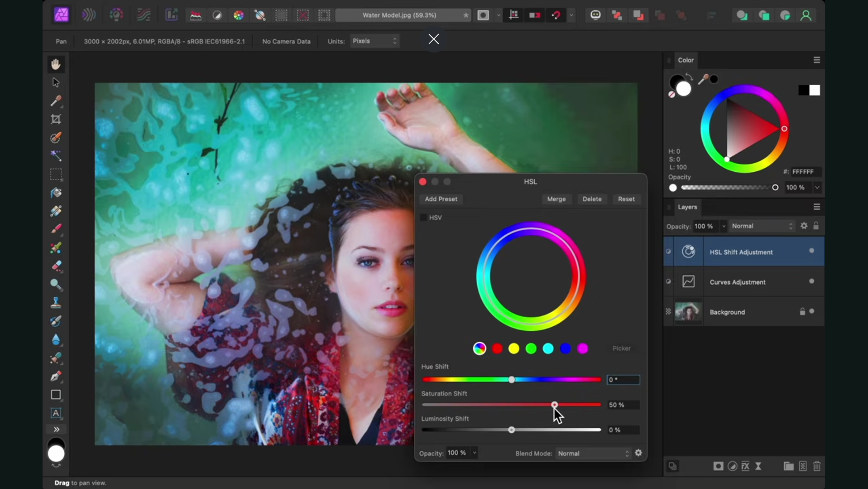Click the Merge button
The image size is (868, 489).
tap(556, 199)
